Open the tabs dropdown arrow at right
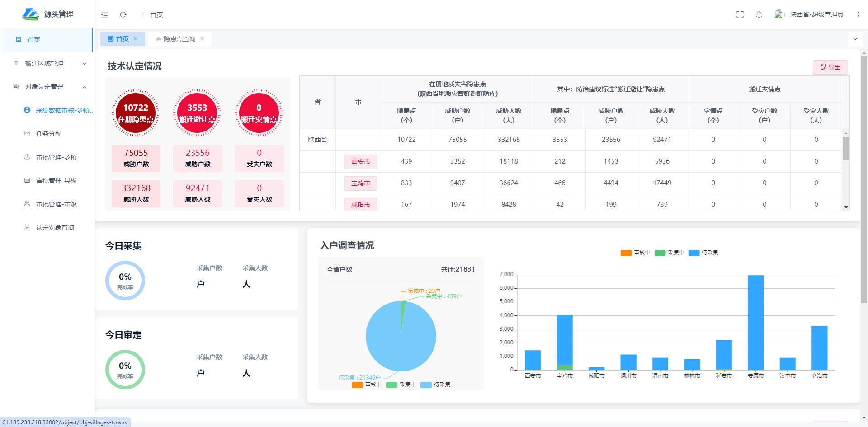The height and width of the screenshot is (427, 868). 855,39
